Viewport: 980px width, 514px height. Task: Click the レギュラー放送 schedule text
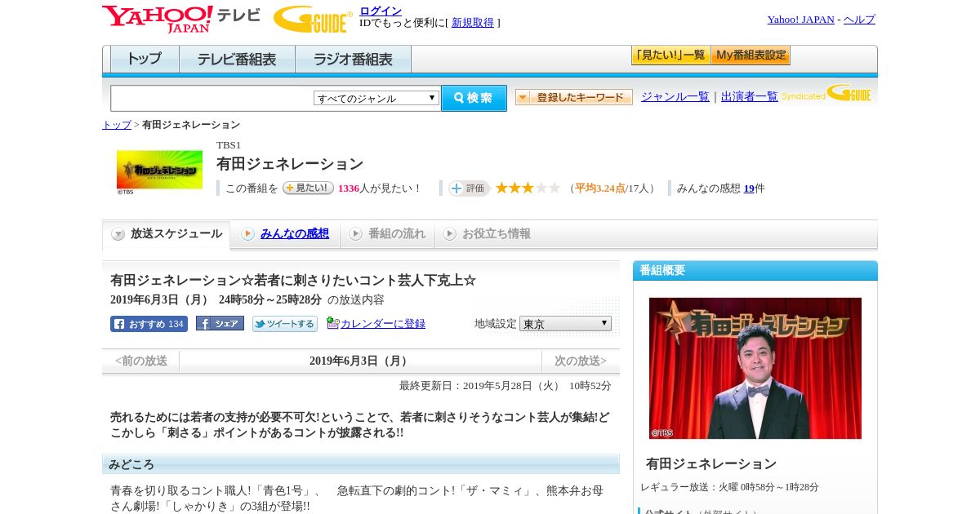[x=729, y=487]
